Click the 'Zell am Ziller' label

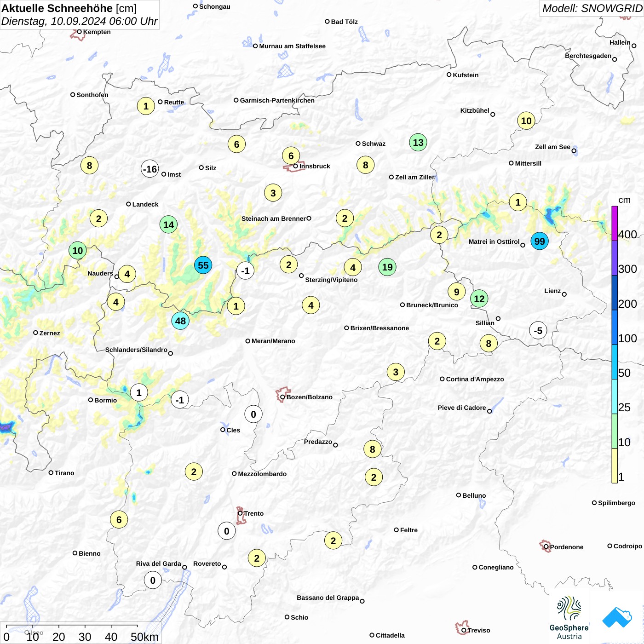414,177
